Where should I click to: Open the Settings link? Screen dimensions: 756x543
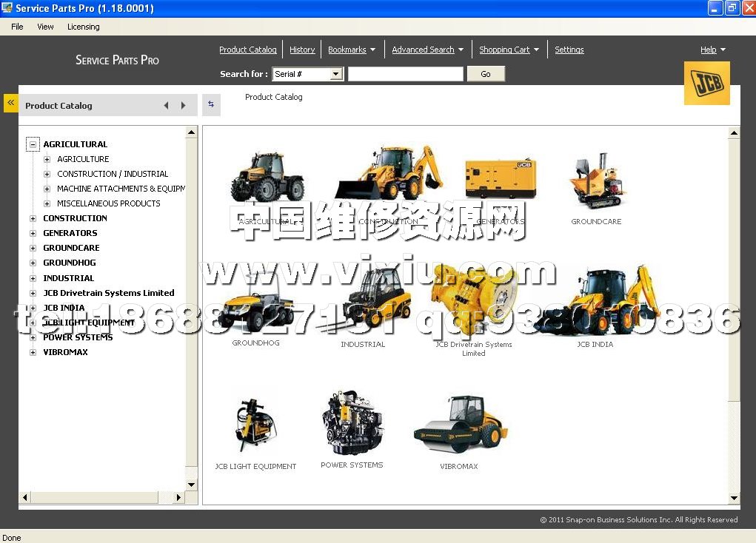pyautogui.click(x=569, y=50)
